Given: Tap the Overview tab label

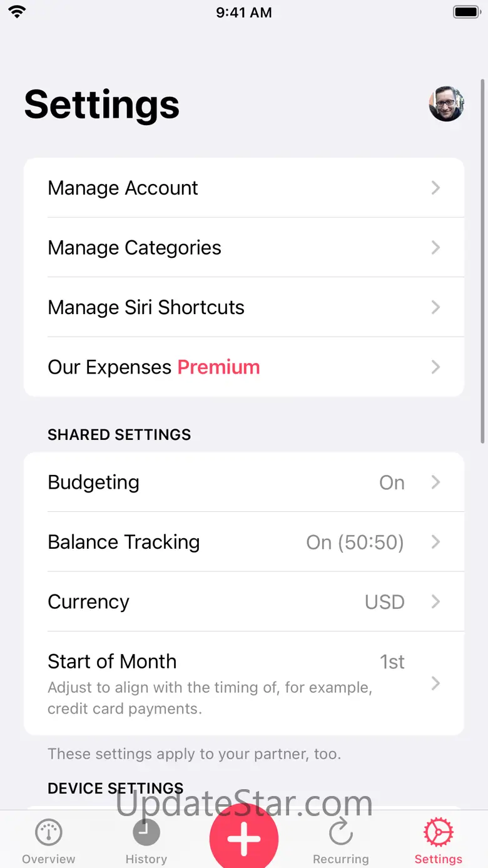Looking at the screenshot, I should [x=48, y=859].
